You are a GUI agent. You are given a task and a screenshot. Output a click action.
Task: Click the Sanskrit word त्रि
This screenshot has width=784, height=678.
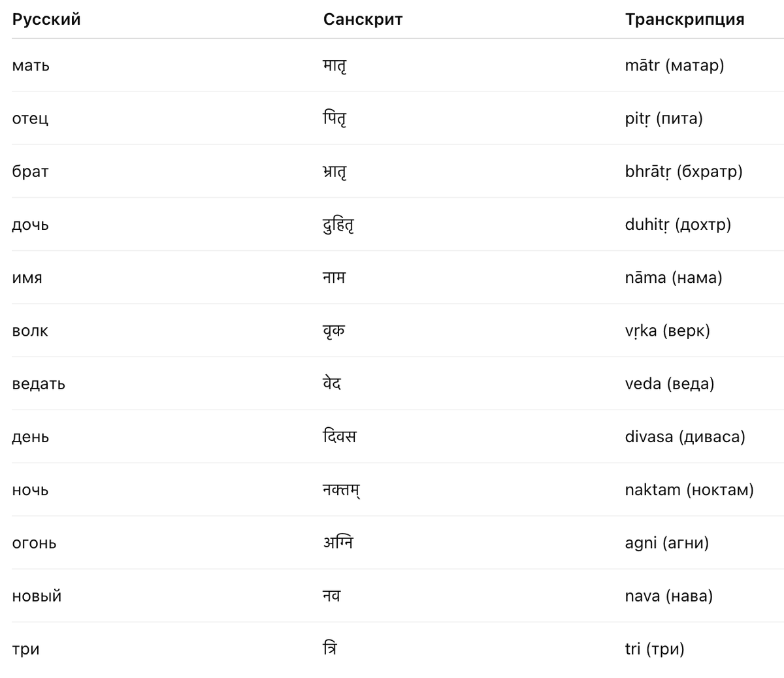[330, 649]
